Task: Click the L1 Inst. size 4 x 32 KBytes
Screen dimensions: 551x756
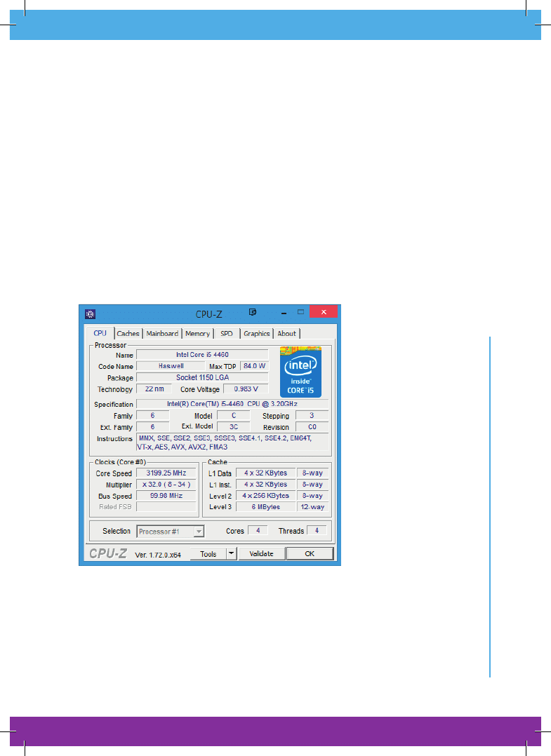Action: point(266,485)
